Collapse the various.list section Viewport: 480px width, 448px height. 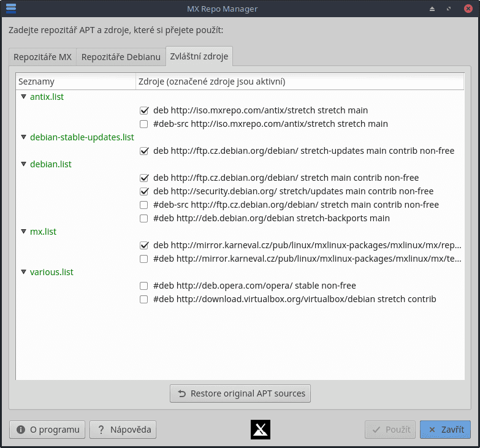click(x=24, y=272)
